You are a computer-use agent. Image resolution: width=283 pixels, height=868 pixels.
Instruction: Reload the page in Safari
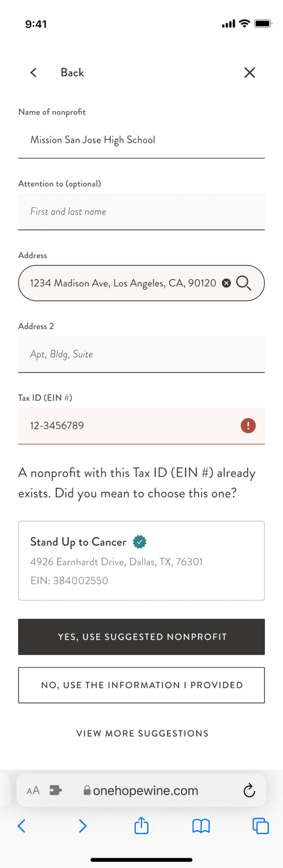point(249,791)
